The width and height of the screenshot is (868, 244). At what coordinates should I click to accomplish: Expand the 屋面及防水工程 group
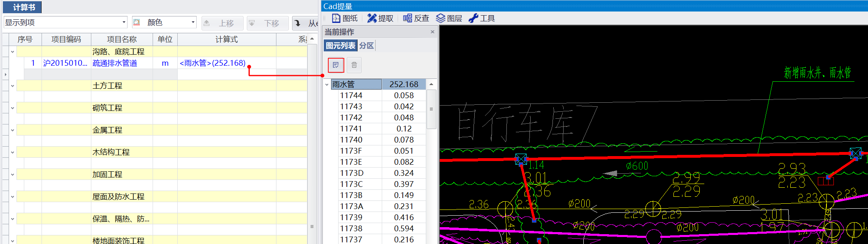point(12,197)
